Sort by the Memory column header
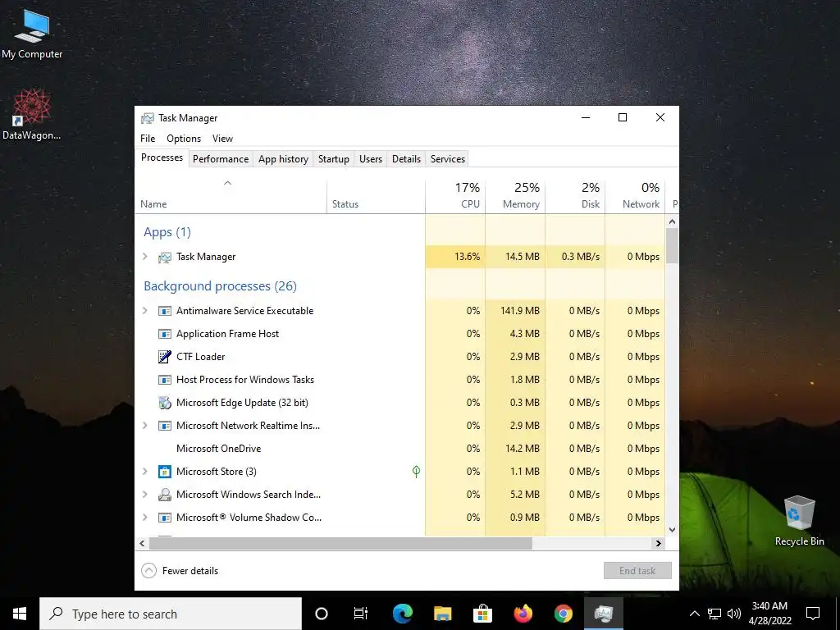 tap(515, 197)
